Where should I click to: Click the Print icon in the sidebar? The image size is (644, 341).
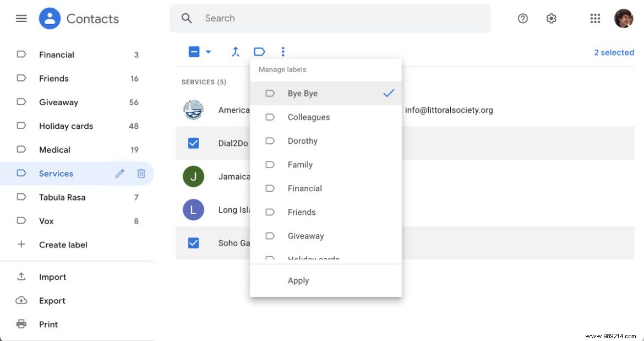[x=21, y=324]
